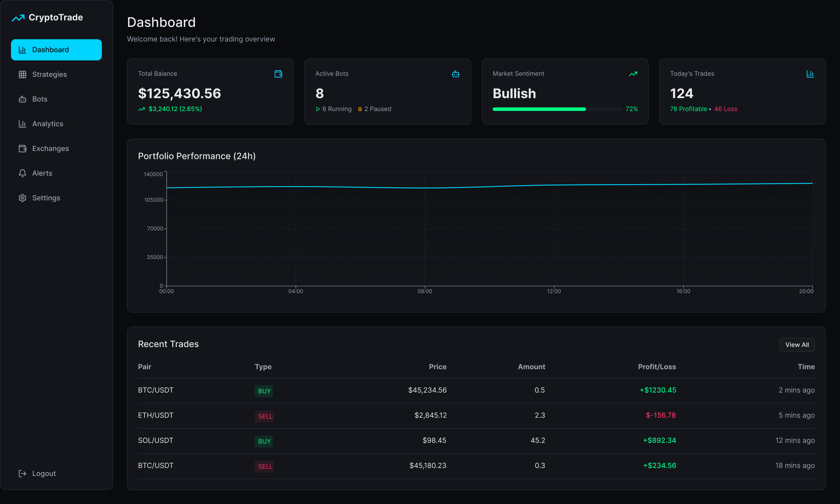This screenshot has width=840, height=504.
Task: Click the Bots robot icon in sidebar
Action: coord(23,99)
